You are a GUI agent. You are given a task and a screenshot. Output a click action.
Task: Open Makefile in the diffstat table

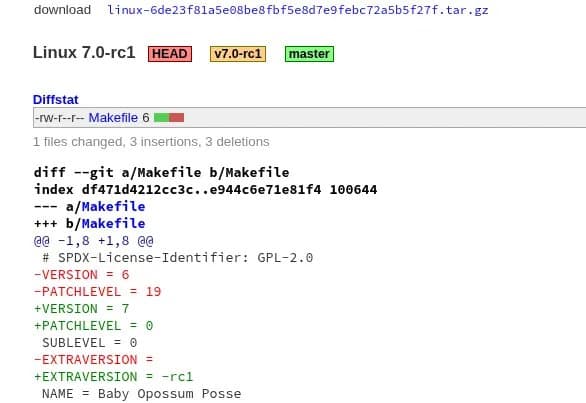[113, 118]
